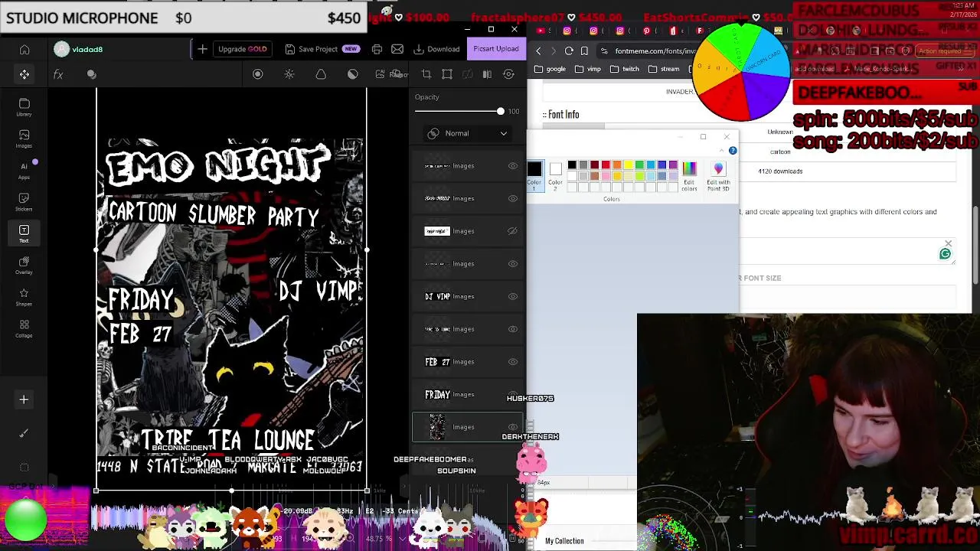Show the hidden layer with crossed-out eye
980x551 pixels.
tap(513, 231)
